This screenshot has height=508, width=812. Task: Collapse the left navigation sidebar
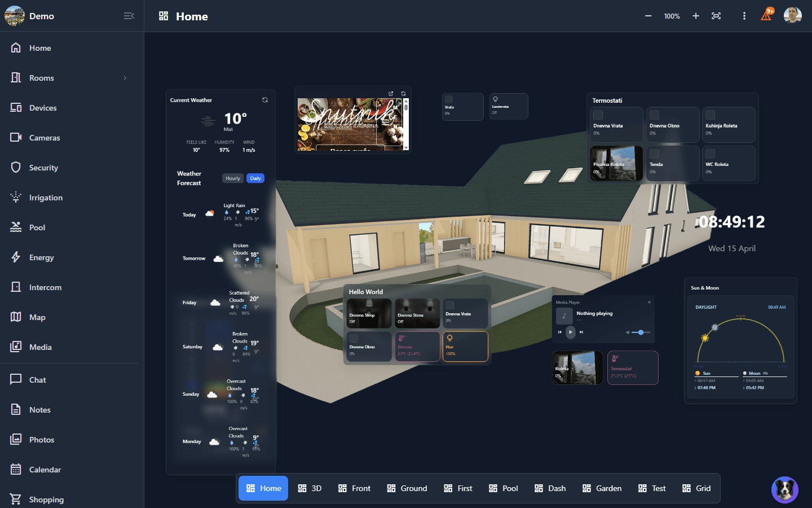129,16
